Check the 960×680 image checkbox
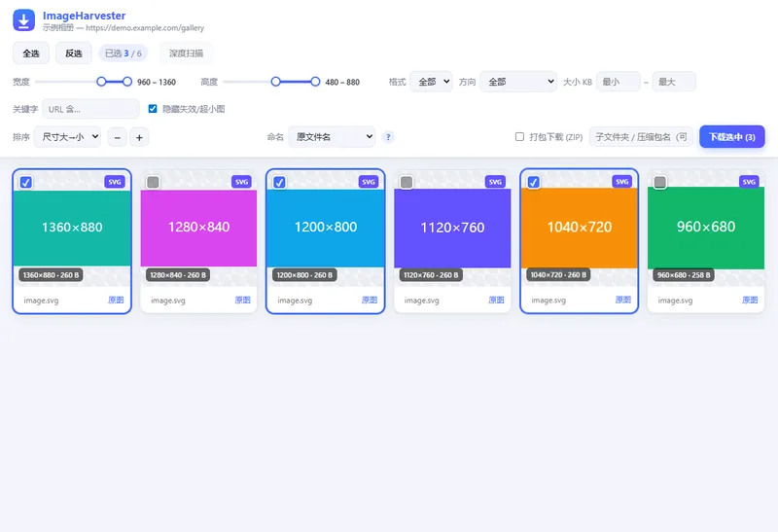Screen dimensions: 778x532 tap(660, 182)
